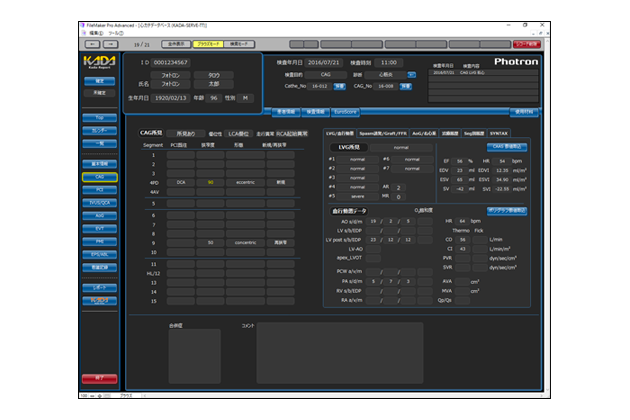Click the yellow browse mode button
Screen dimensions: 630x420
tap(210, 44)
